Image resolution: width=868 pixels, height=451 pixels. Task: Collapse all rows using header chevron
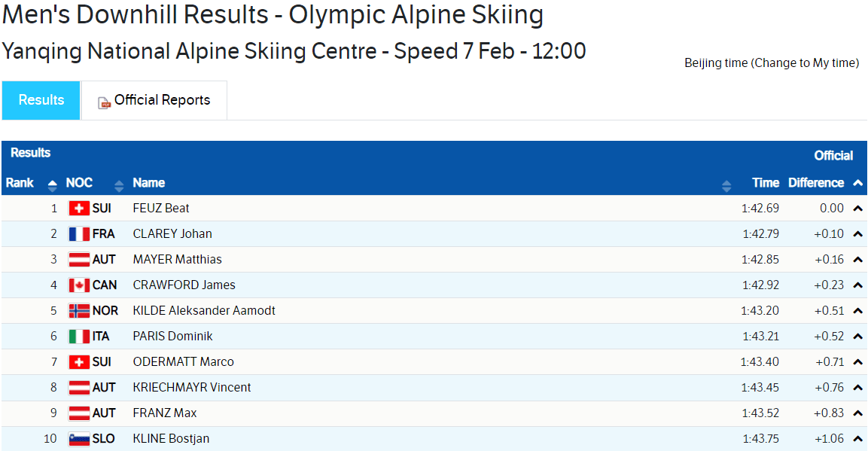pyautogui.click(x=857, y=183)
